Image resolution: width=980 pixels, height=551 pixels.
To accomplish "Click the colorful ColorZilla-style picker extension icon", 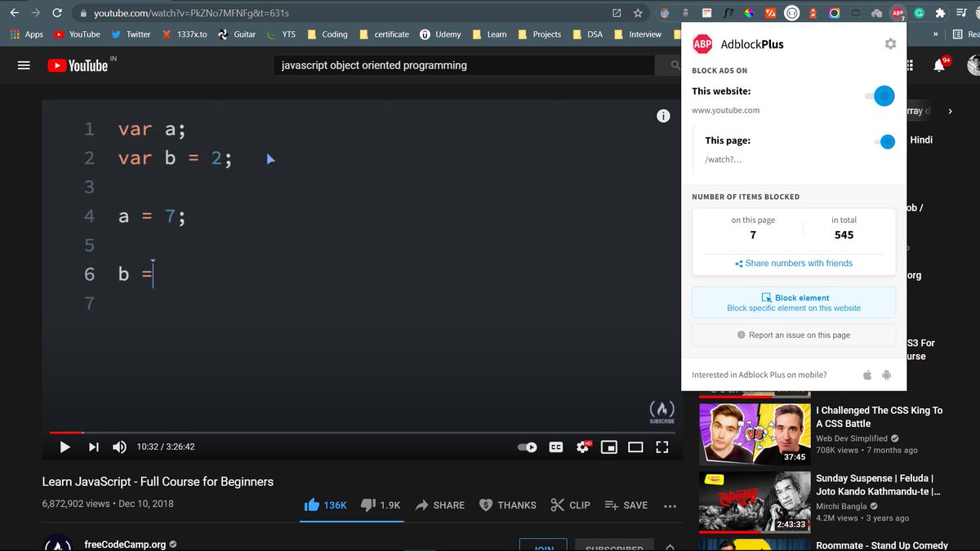I will click(x=749, y=13).
